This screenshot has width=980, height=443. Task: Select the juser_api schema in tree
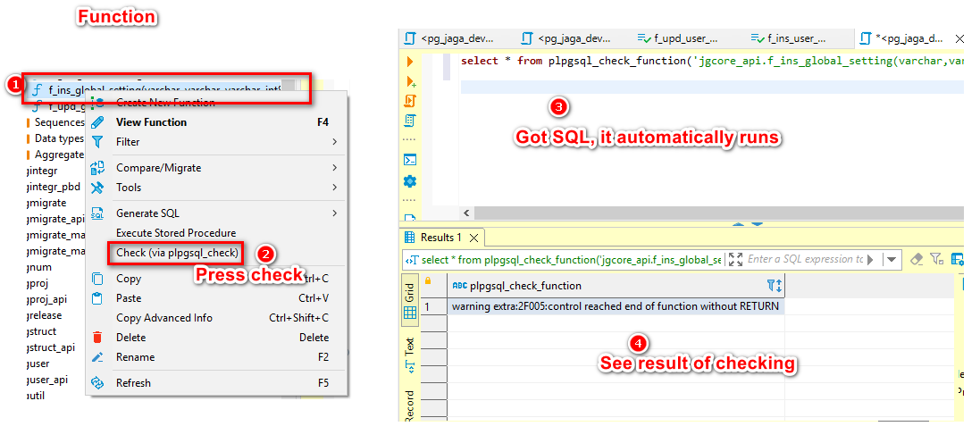pyautogui.click(x=47, y=380)
